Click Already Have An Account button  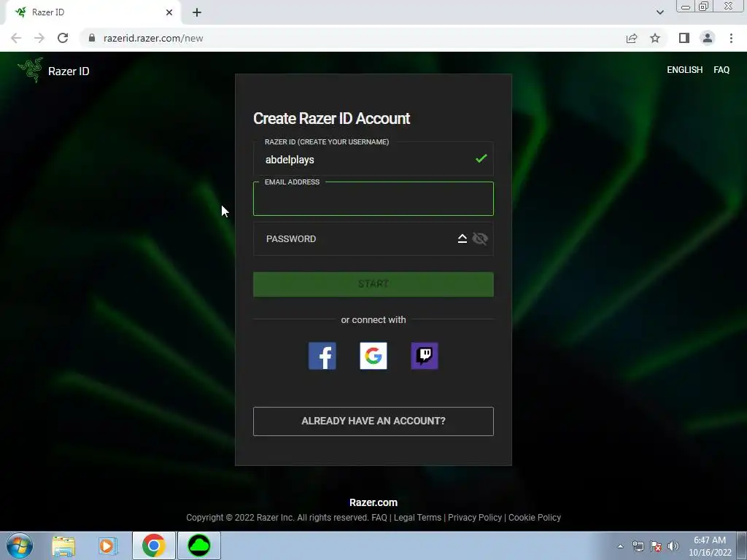point(373,421)
